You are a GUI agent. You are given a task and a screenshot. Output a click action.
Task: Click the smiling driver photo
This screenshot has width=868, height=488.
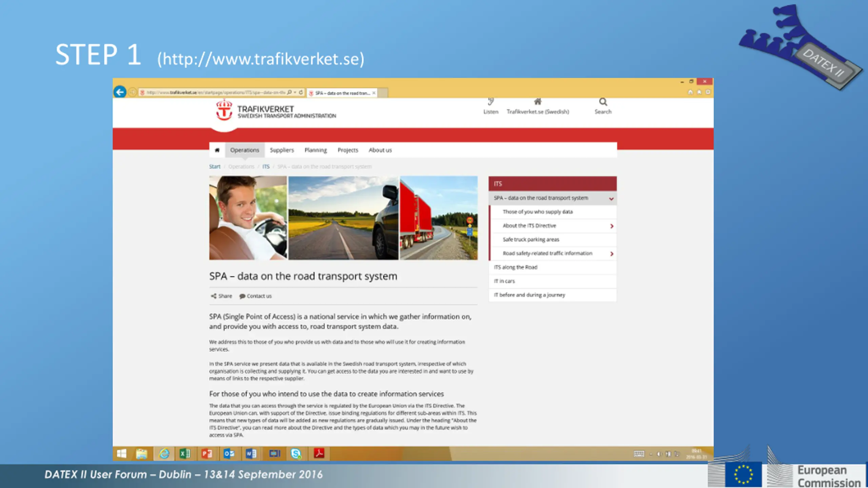pyautogui.click(x=248, y=218)
